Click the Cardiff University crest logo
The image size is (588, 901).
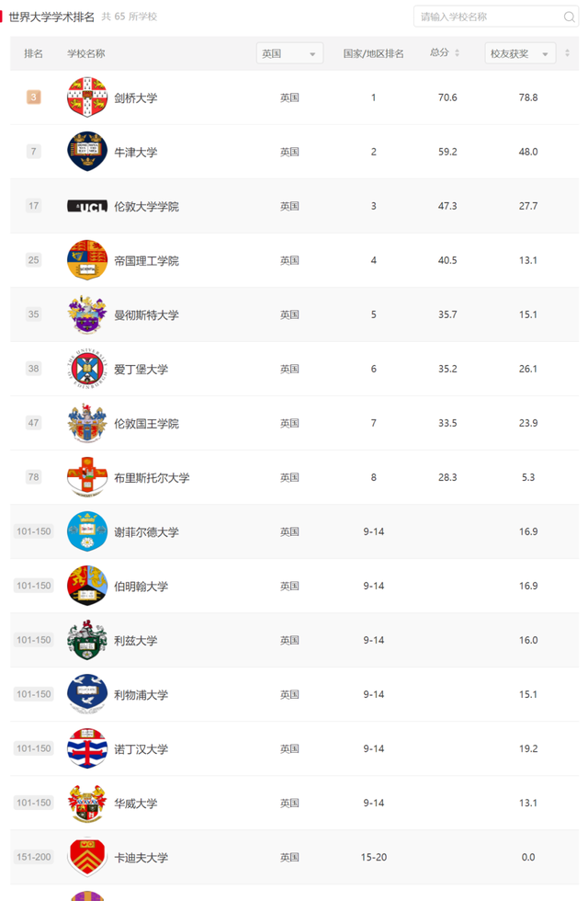coord(87,857)
